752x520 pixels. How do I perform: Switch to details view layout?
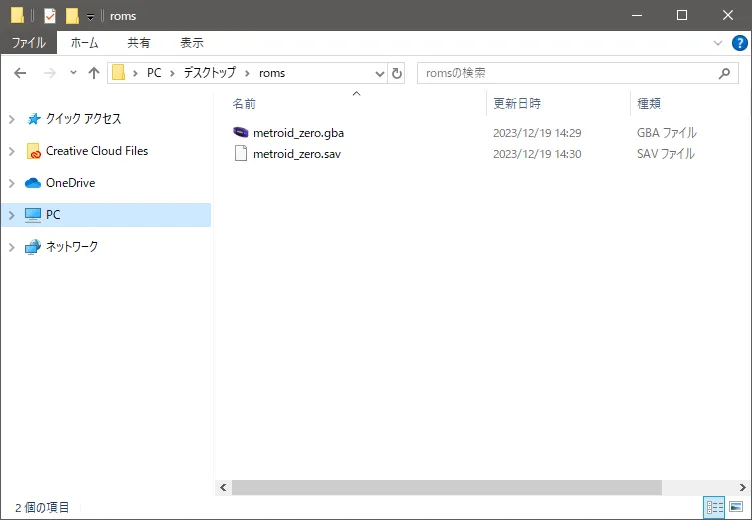[x=715, y=507]
